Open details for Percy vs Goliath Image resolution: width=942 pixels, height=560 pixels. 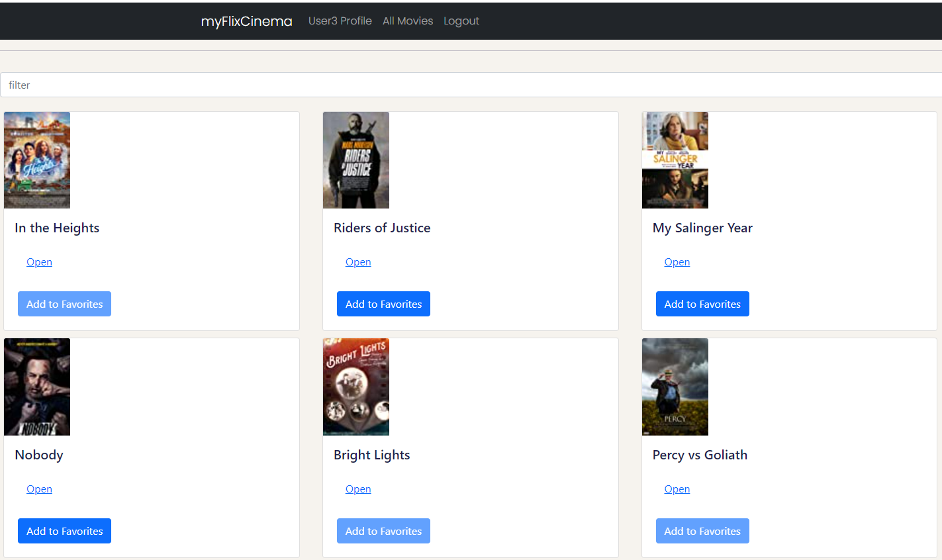pos(677,489)
